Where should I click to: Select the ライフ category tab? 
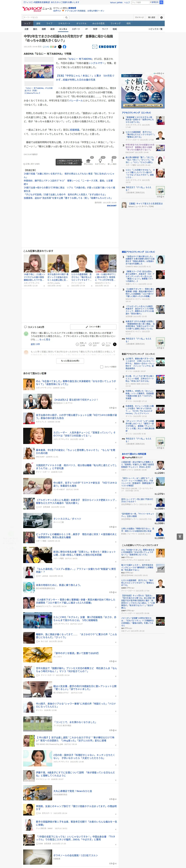[x=105, y=29]
